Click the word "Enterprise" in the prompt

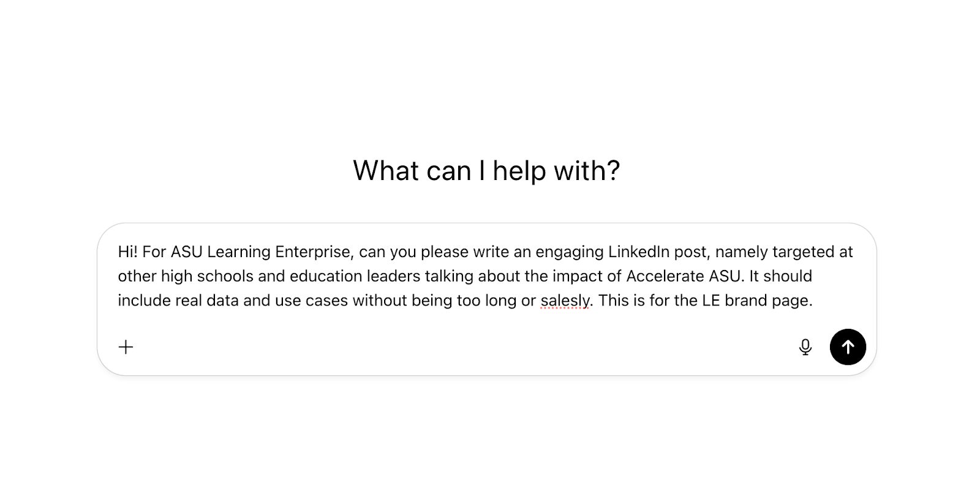point(313,252)
